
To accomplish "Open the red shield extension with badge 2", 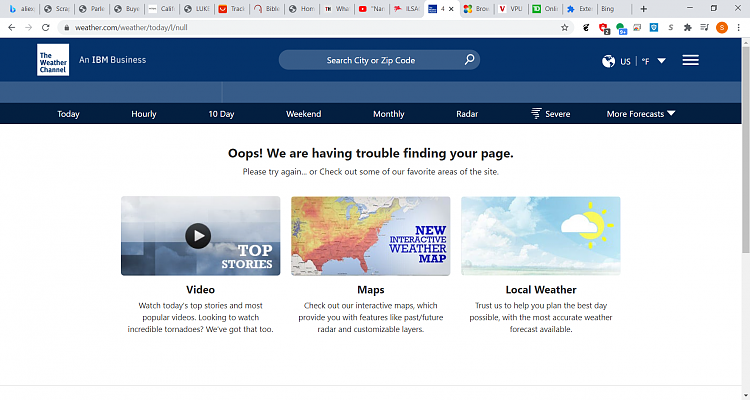I will point(604,28).
